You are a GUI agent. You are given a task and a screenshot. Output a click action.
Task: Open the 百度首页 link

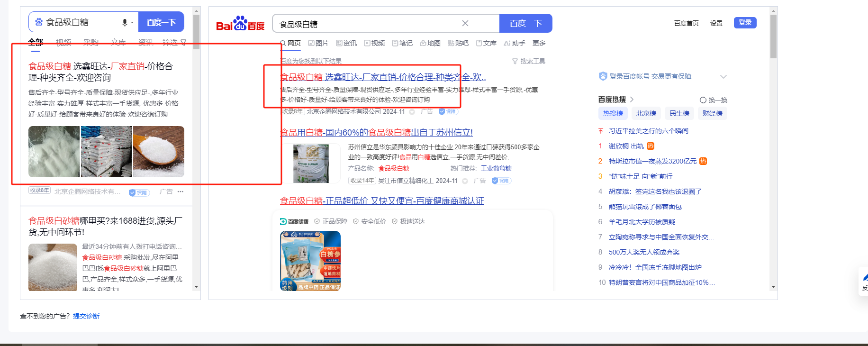click(x=687, y=23)
